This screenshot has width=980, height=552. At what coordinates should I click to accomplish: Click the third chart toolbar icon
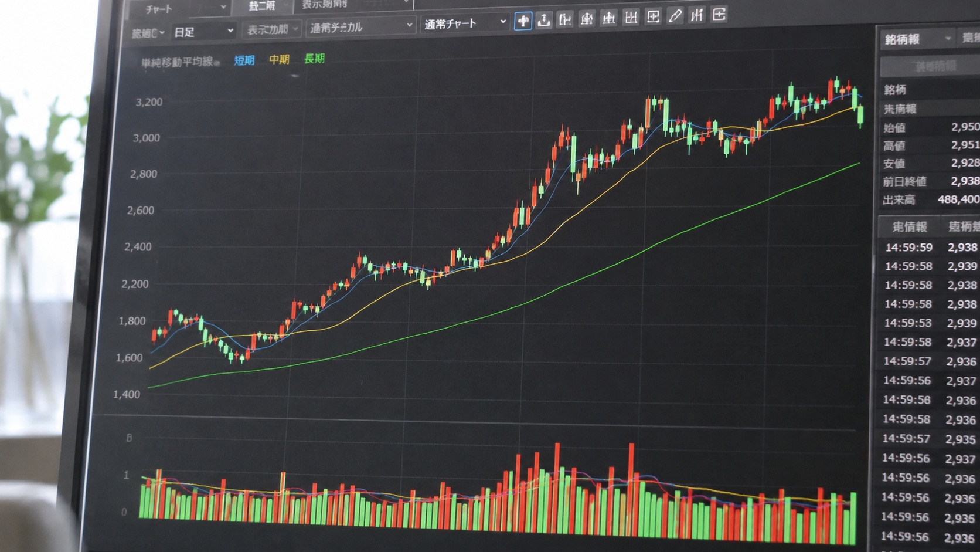click(565, 20)
